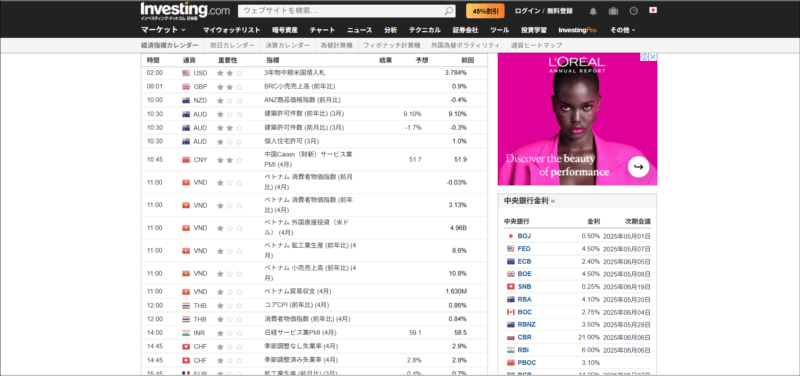This screenshot has width=800, height=376.
Task: Close the L'Oreal advertisement
Action: [653, 57]
